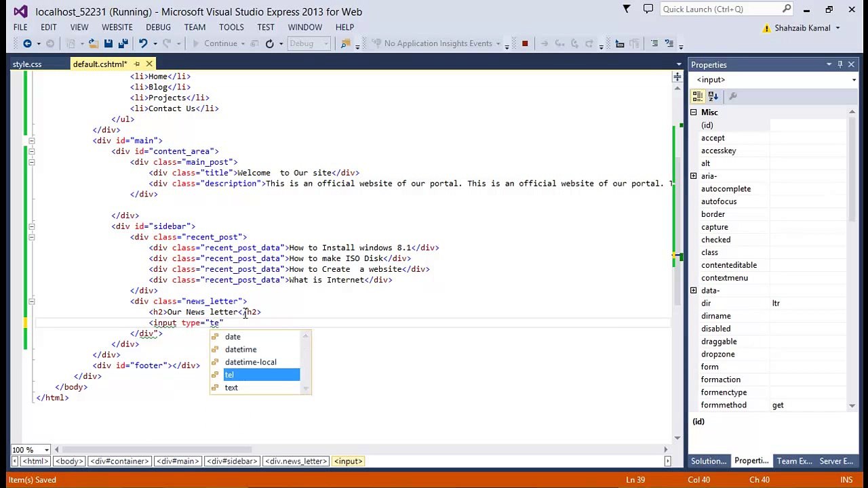This screenshot has height=488, width=868.
Task: Select the <div#sidebar> breadcrumb
Action: (x=233, y=461)
